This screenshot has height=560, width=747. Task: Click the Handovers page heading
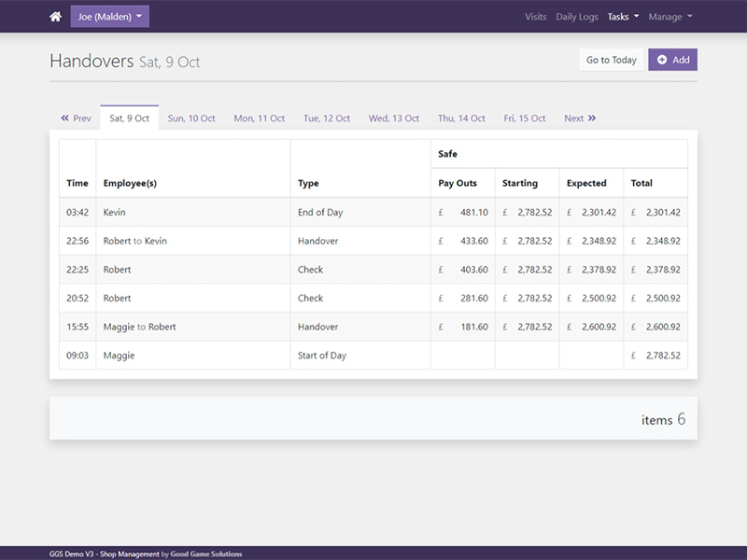[92, 61]
